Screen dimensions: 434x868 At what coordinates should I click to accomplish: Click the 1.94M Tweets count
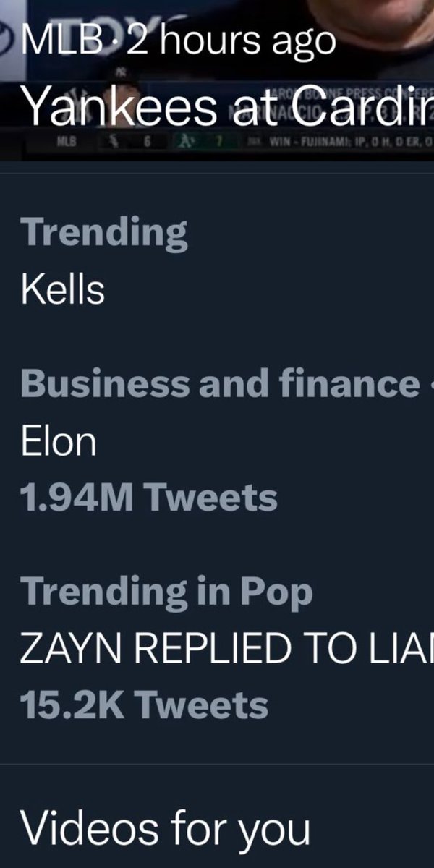[149, 498]
